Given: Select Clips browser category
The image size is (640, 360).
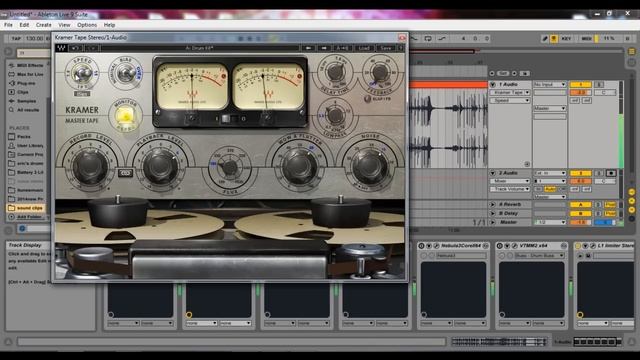Looking at the screenshot, I should (x=19, y=92).
